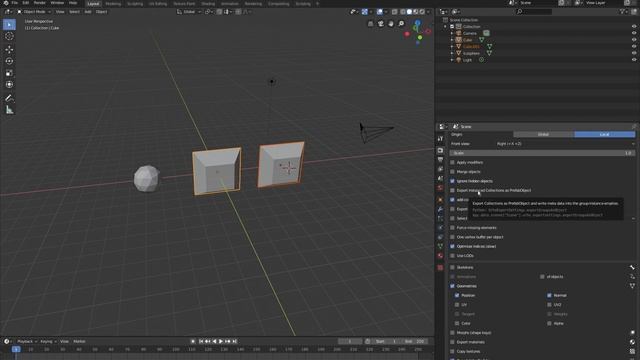Image resolution: width=640 pixels, height=360 pixels.
Task: Switch to the Modeling workspace tab
Action: [113, 4]
